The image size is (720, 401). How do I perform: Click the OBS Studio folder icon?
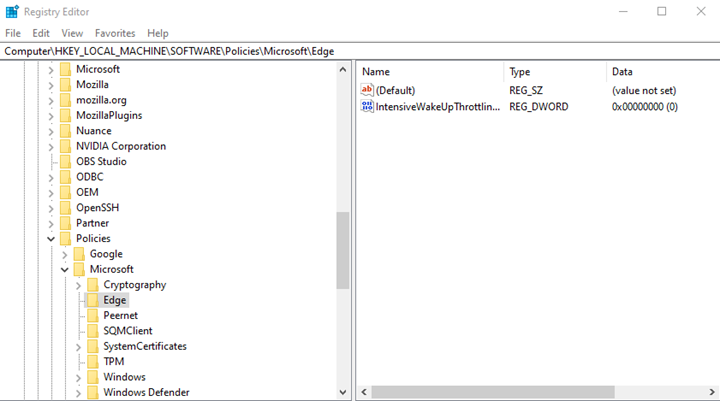tap(66, 162)
